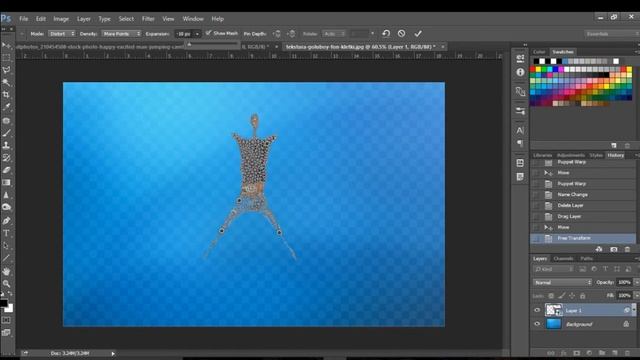Select the Healing Brush tool

(6, 120)
